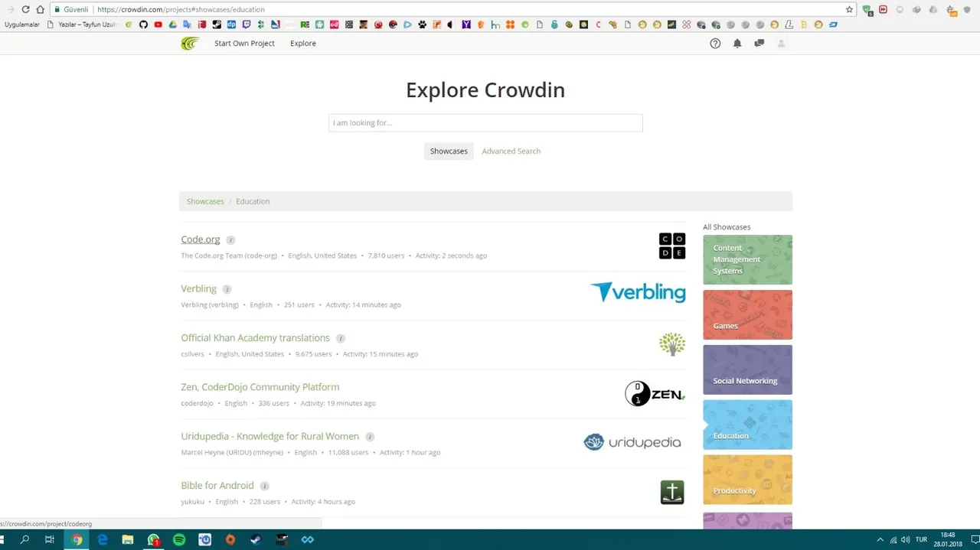Open Spotify from the taskbar

pos(179,539)
